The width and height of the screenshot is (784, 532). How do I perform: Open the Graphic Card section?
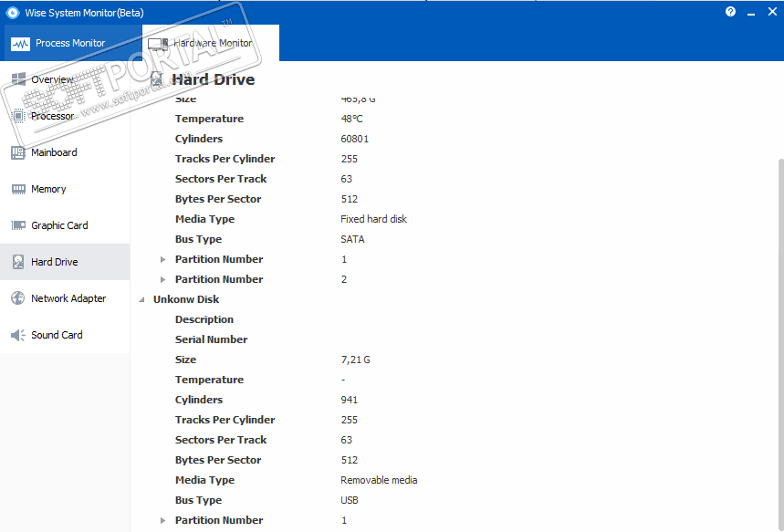click(65, 225)
